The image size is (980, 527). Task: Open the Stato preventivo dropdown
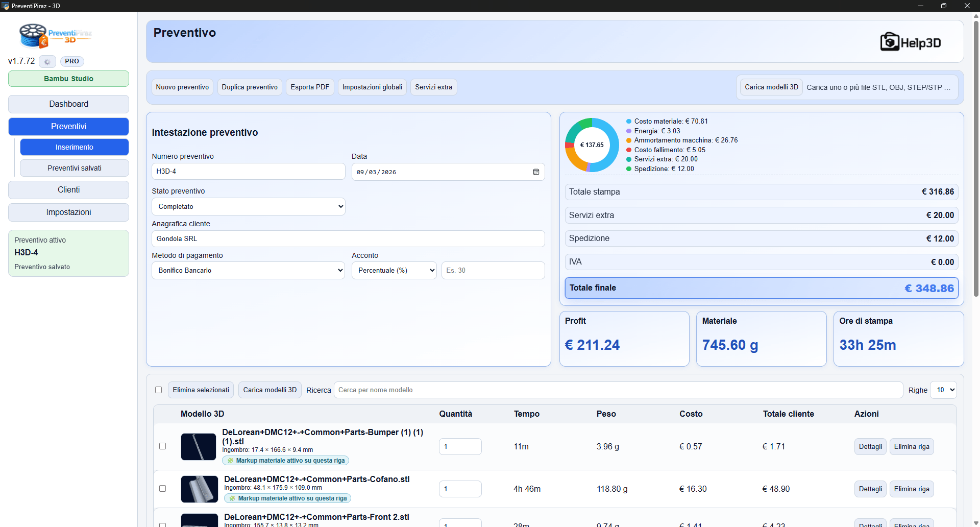(248, 207)
